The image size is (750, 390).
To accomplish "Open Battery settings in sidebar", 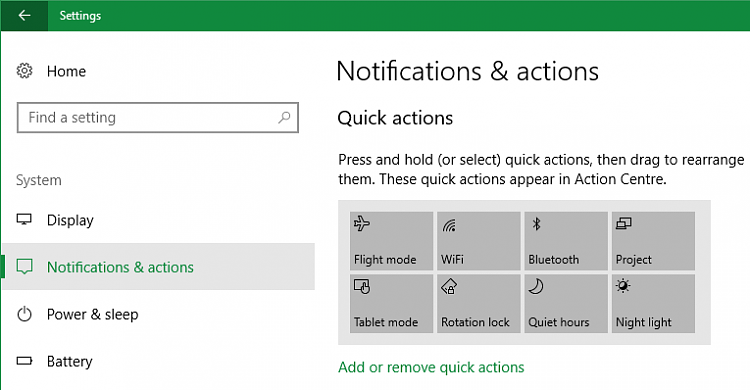I will click(x=158, y=361).
